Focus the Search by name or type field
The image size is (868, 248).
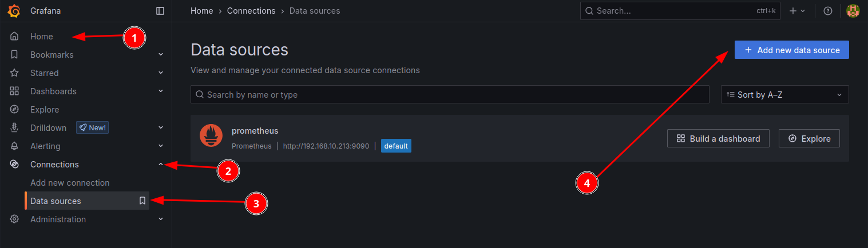click(449, 95)
